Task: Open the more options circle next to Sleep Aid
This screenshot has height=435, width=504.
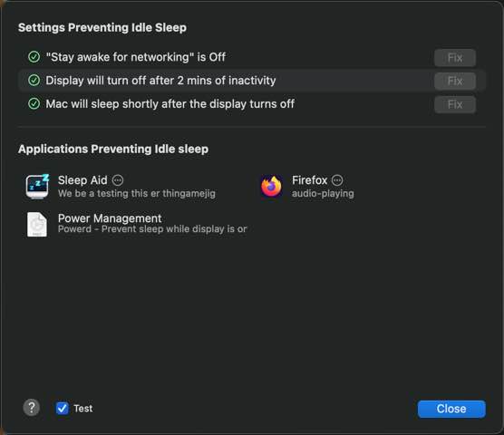Action: pyautogui.click(x=118, y=180)
